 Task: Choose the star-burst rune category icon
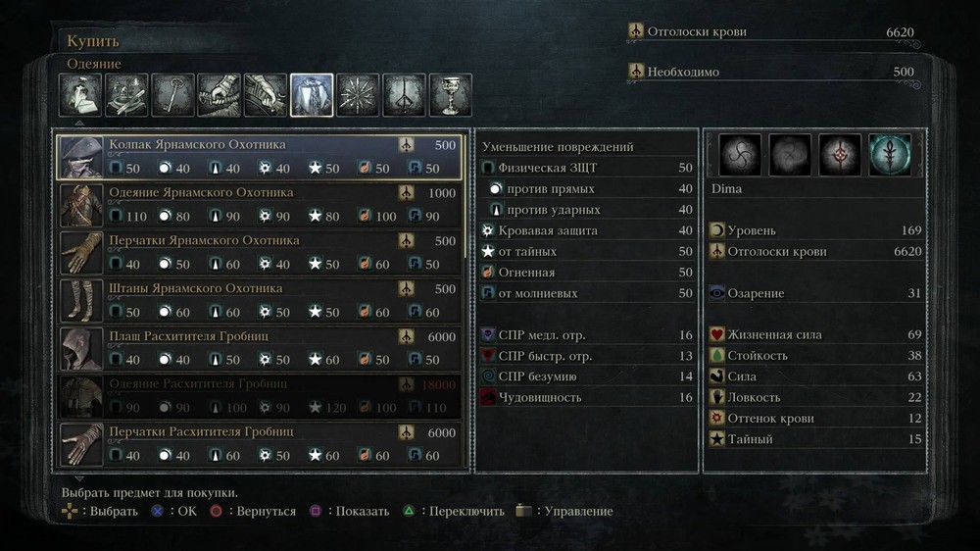tap(358, 95)
